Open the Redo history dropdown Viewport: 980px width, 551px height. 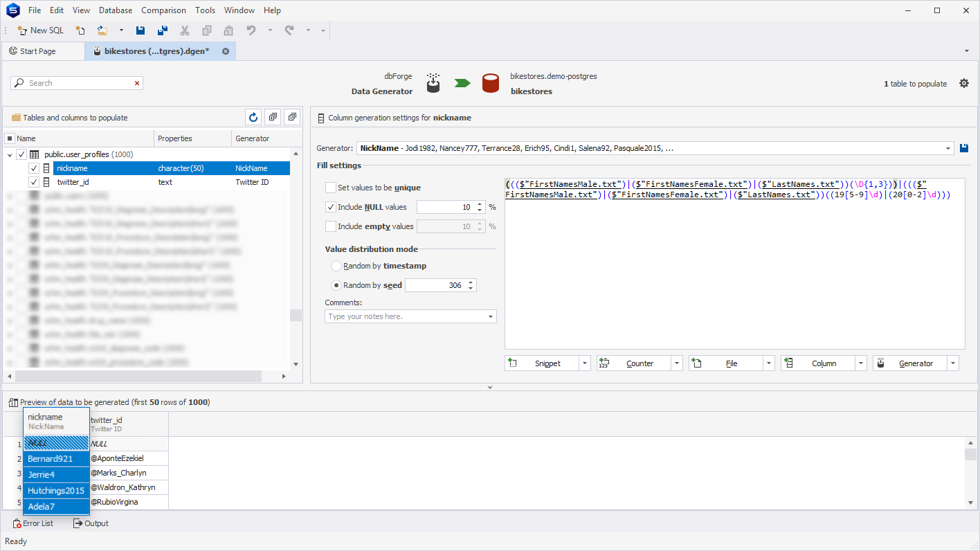point(308,30)
